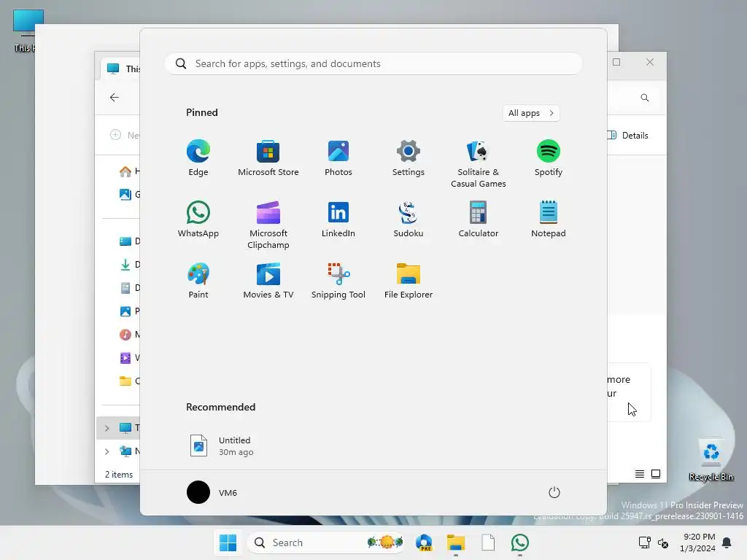Click the taskbar Search box

(x=326, y=542)
